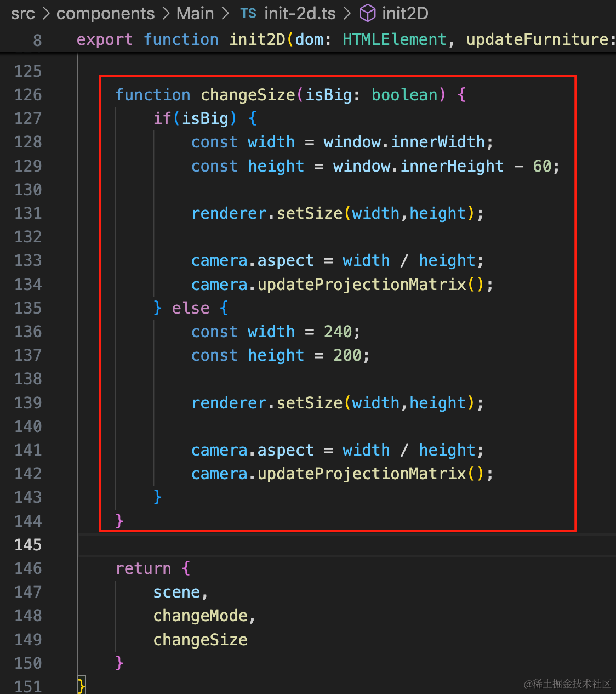
Task: Open the init-2d.ts file breadcrumb
Action: pos(300,13)
